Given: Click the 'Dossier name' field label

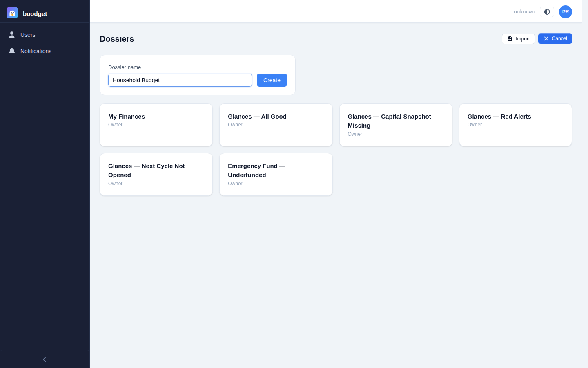Looking at the screenshot, I should pos(125,67).
